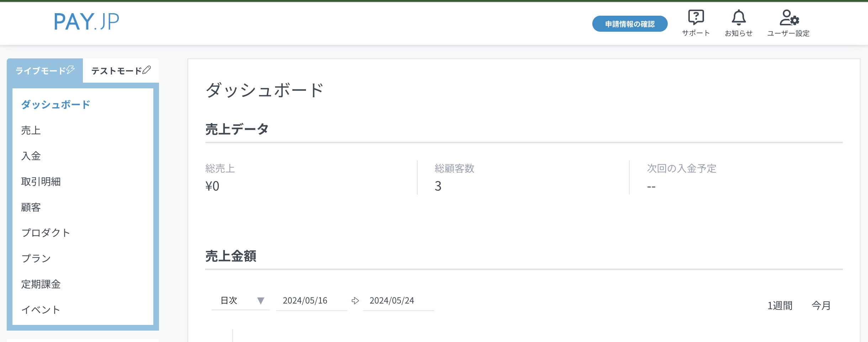Image resolution: width=868 pixels, height=342 pixels.
Task: Open ユーザー設定 user settings icon
Action: (x=789, y=17)
